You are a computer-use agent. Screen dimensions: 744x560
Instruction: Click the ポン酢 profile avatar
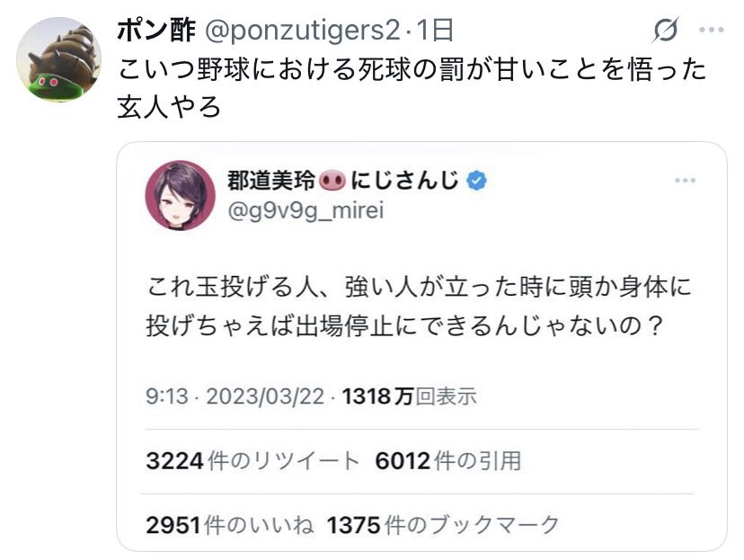(x=59, y=59)
